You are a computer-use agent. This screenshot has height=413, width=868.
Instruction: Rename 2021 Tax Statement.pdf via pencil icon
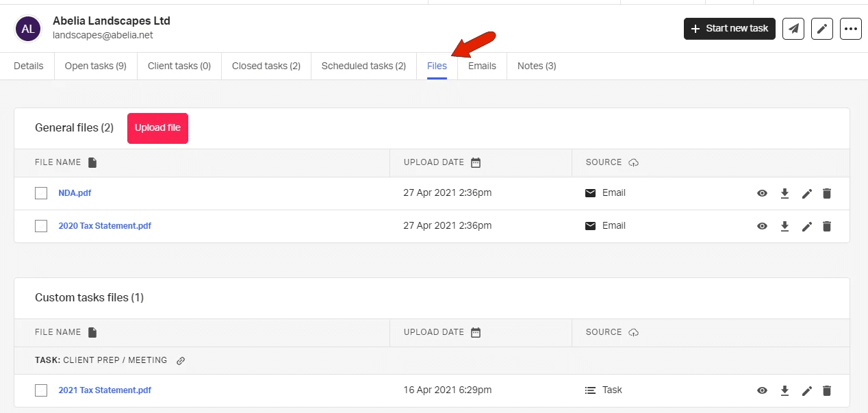coord(806,390)
